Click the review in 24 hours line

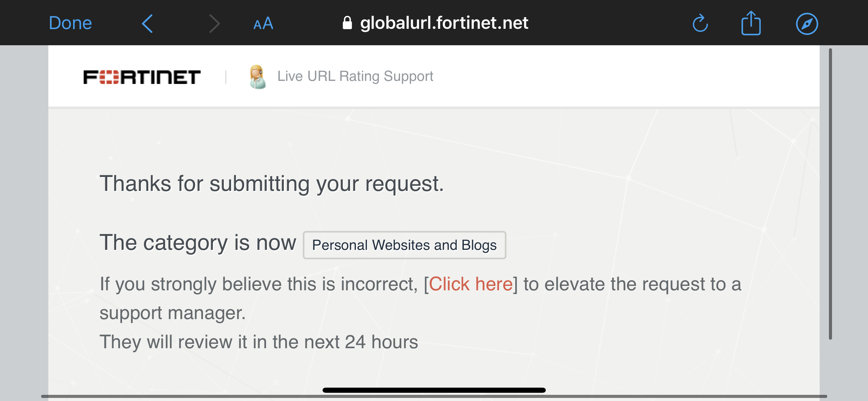point(259,342)
